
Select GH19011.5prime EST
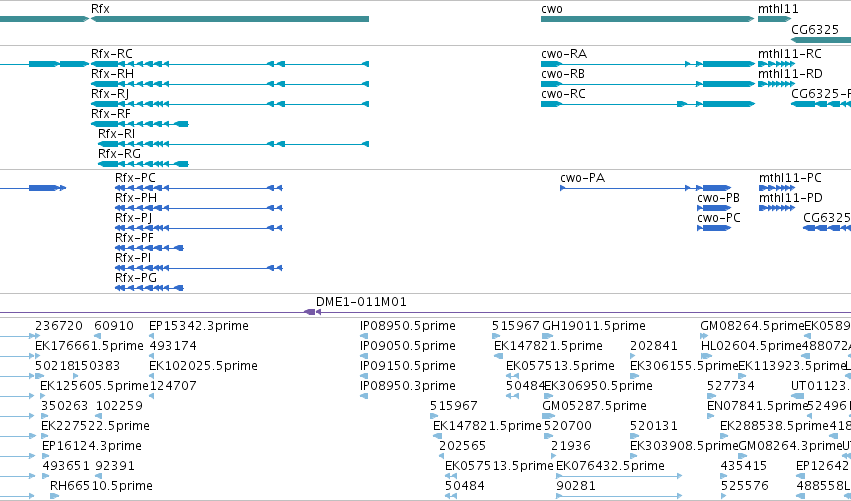point(594,326)
